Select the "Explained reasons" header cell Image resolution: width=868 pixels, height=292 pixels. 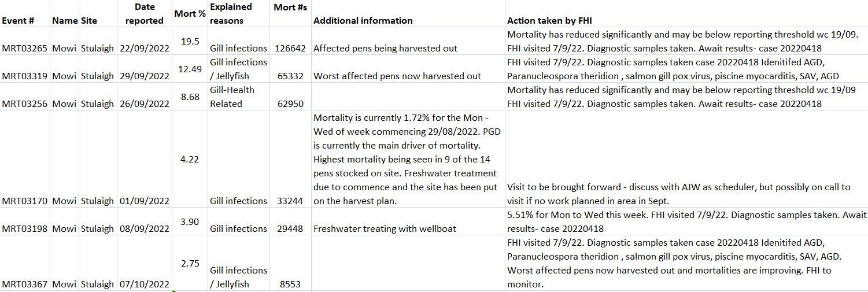pyautogui.click(x=231, y=14)
